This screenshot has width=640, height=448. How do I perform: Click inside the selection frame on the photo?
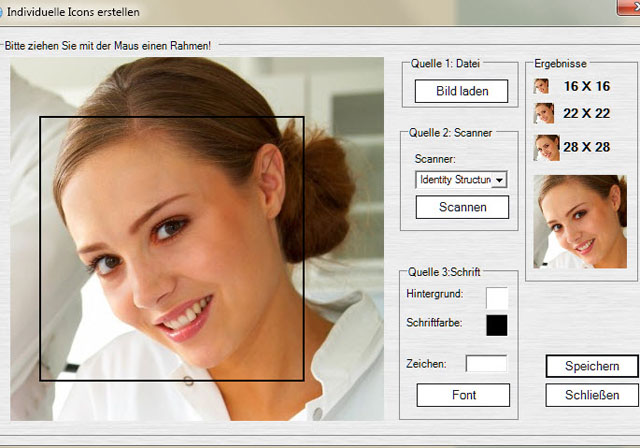(x=171, y=249)
